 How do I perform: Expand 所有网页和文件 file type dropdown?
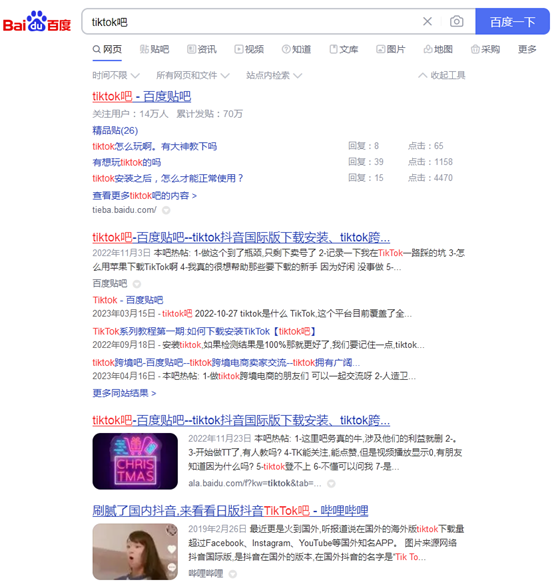[193, 76]
